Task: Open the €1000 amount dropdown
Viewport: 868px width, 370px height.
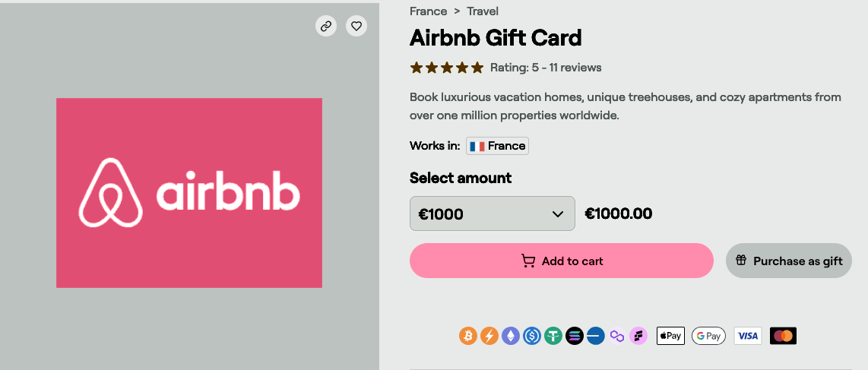Action: point(492,214)
